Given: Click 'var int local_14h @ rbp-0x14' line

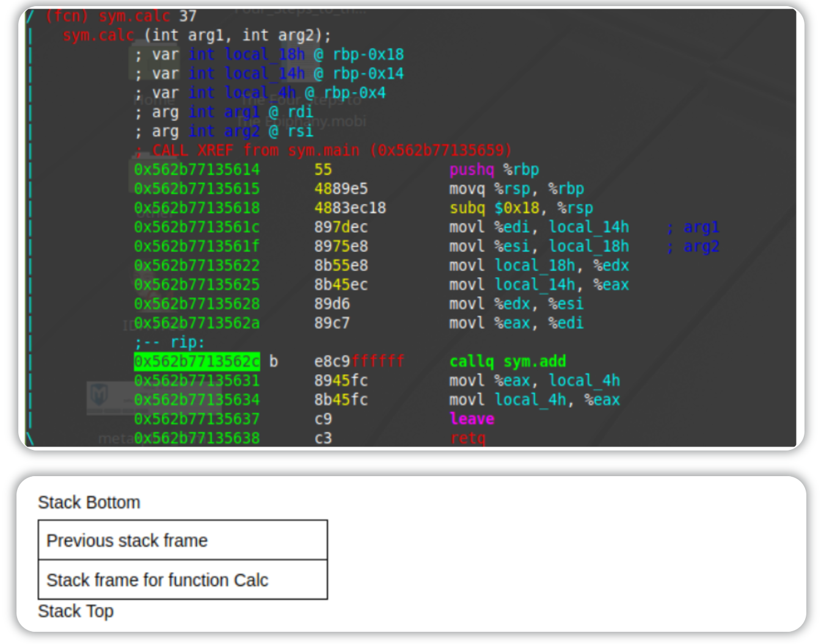Looking at the screenshot, I should 269,74.
